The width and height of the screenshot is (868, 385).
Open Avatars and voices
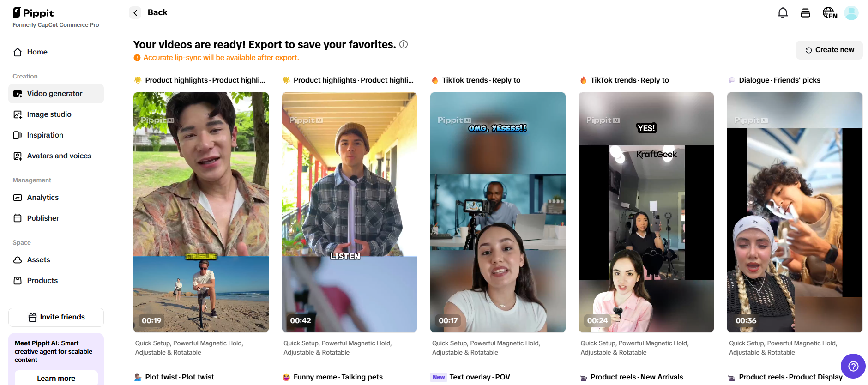[56, 156]
